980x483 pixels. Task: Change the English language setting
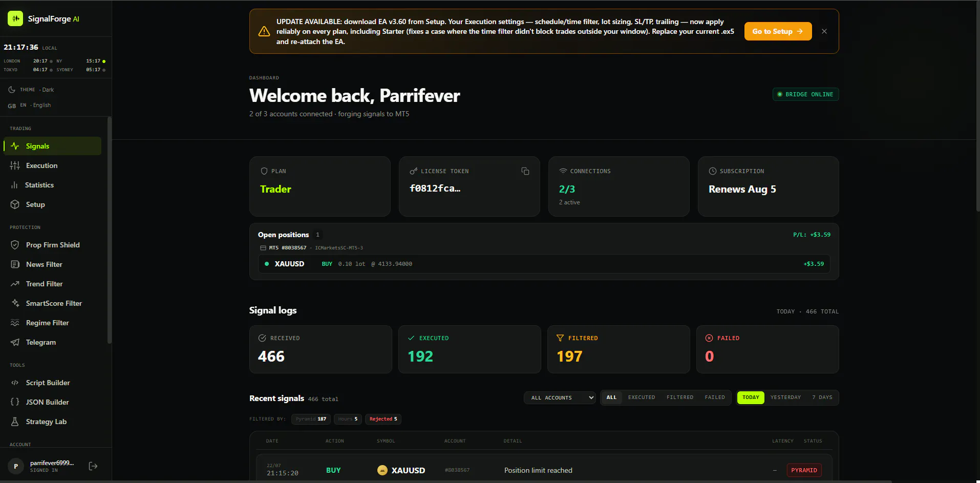[x=29, y=105]
